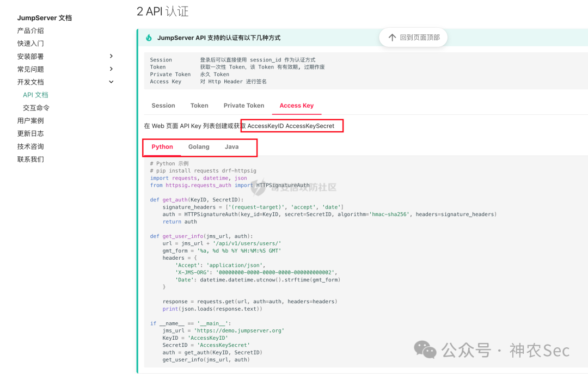Click the 'pip install requests drf-httpsig' comment line
The width and height of the screenshot is (588, 374).
coord(203,171)
